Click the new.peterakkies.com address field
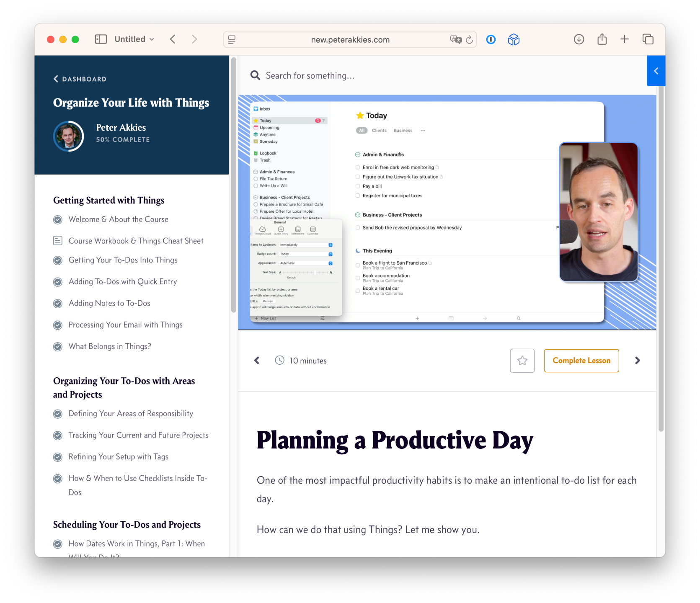Screen dimensions: 700x603 coord(350,40)
